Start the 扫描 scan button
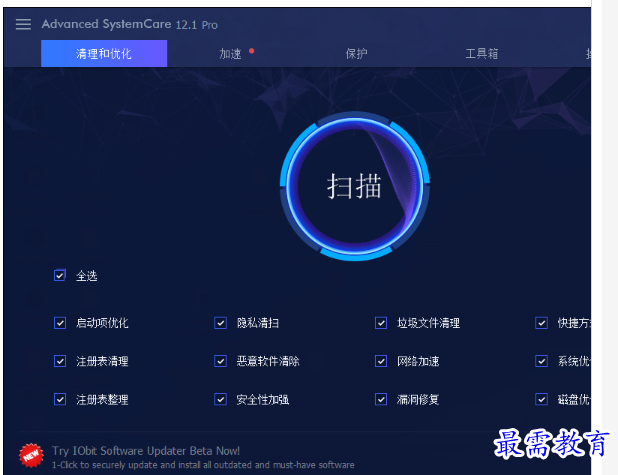The image size is (618, 475). (354, 186)
